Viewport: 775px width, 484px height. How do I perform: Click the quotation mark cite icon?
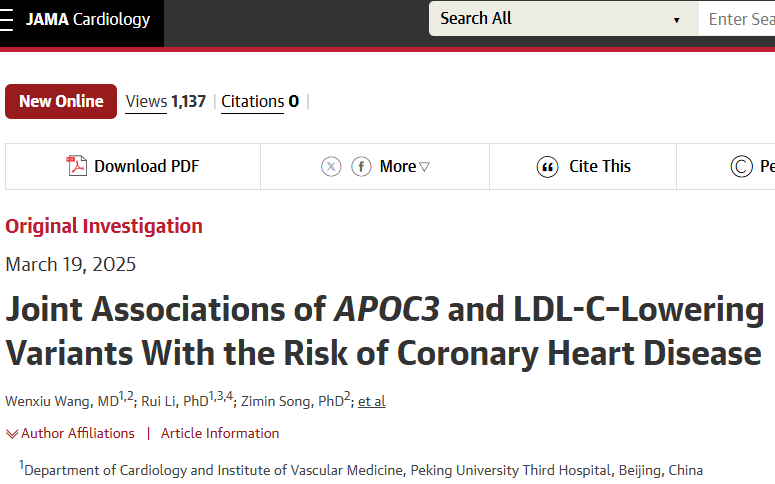548,167
